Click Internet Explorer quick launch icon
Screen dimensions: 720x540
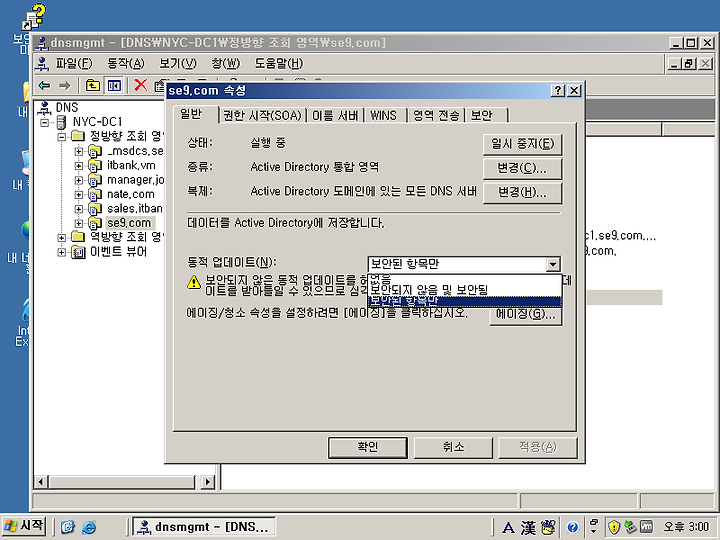coord(89,527)
